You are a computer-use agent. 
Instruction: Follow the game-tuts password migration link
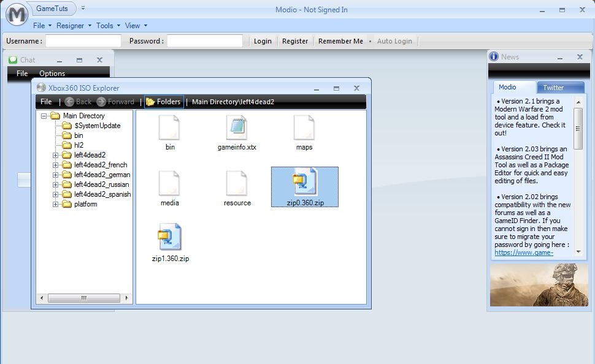524,252
